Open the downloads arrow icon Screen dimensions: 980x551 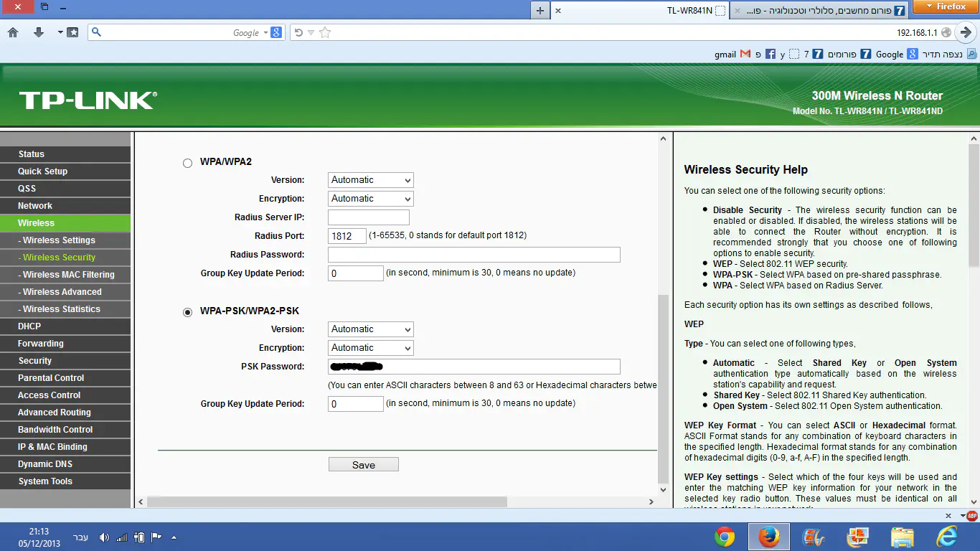pos(39,32)
